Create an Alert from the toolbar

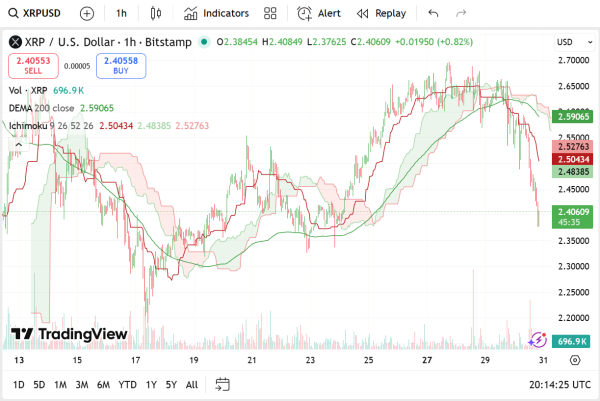[x=321, y=14]
